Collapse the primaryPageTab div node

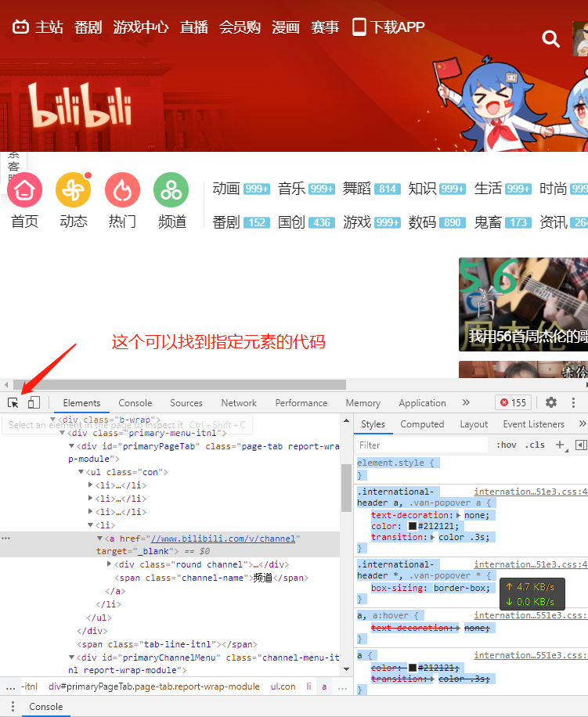pyautogui.click(x=72, y=446)
